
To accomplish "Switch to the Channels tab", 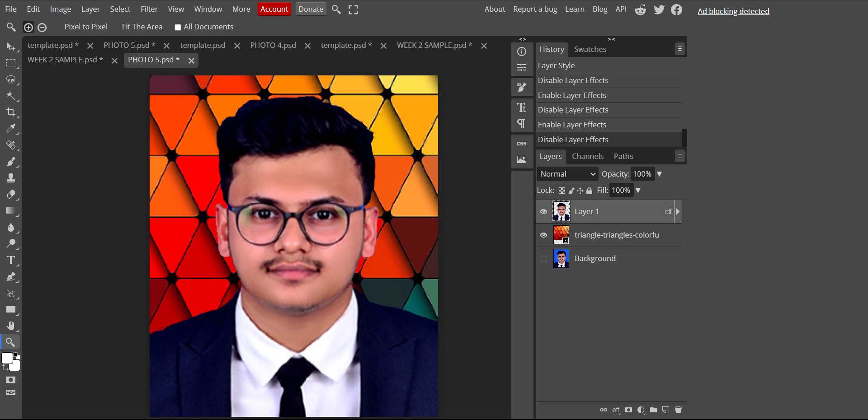I will coord(587,156).
